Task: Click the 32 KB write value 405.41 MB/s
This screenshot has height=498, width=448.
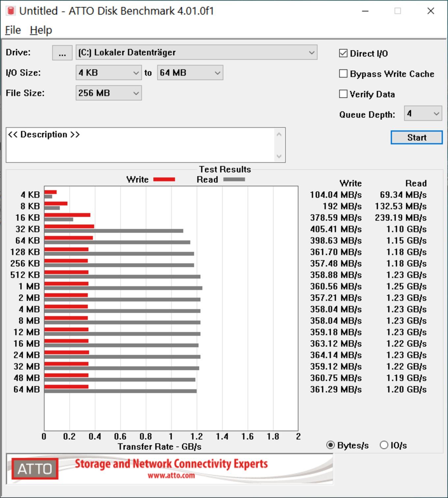Action: pyautogui.click(x=336, y=229)
